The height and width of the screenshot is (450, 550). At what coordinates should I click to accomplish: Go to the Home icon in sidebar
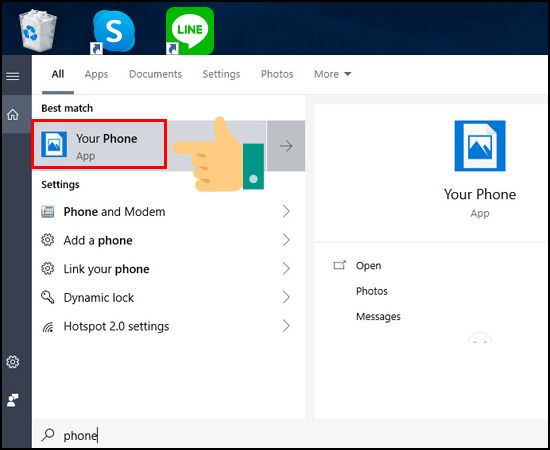tap(13, 114)
